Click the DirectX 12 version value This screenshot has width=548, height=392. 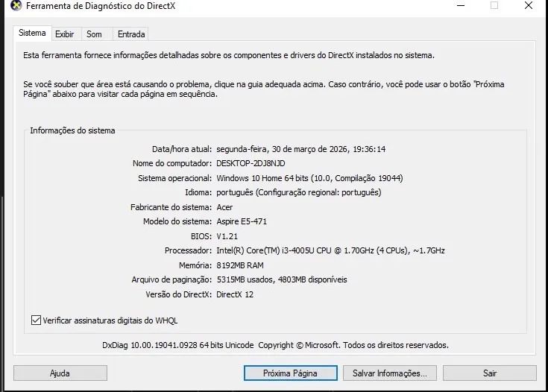coord(235,294)
